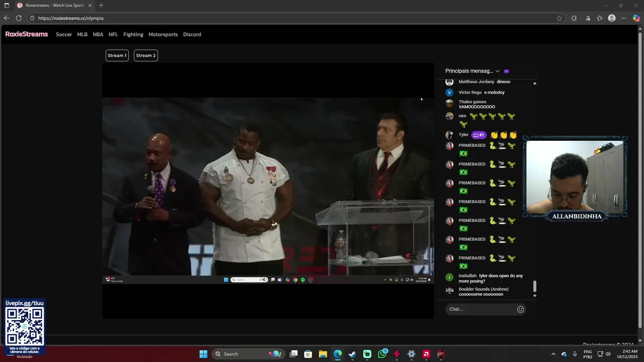Image resolution: width=644 pixels, height=362 pixels.
Task: Open the NBA section
Action: (98, 35)
